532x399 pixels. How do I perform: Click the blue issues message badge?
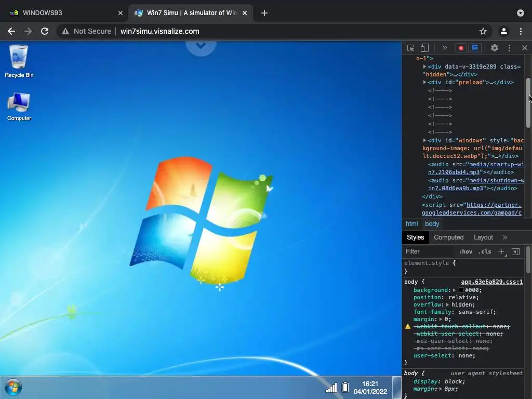[475, 48]
